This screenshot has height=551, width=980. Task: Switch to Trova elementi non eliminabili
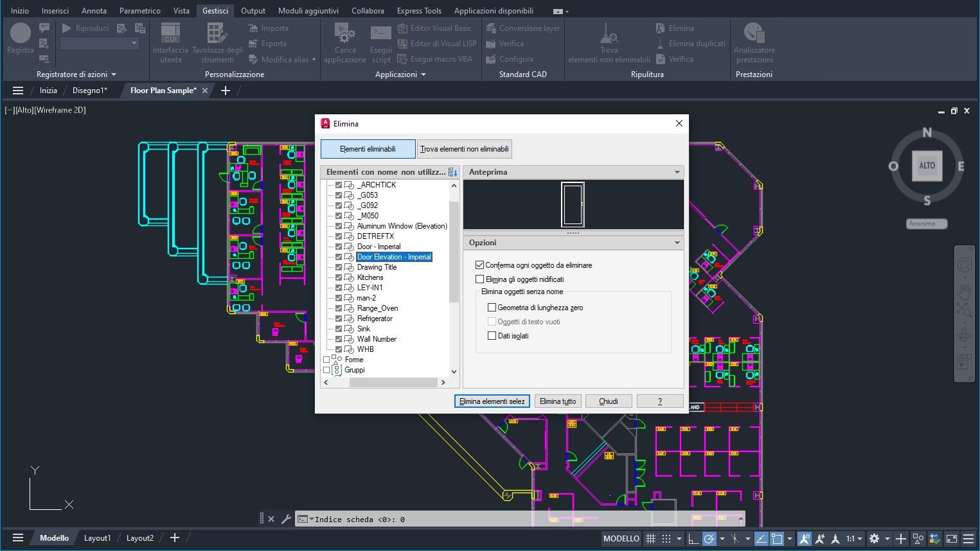point(465,148)
